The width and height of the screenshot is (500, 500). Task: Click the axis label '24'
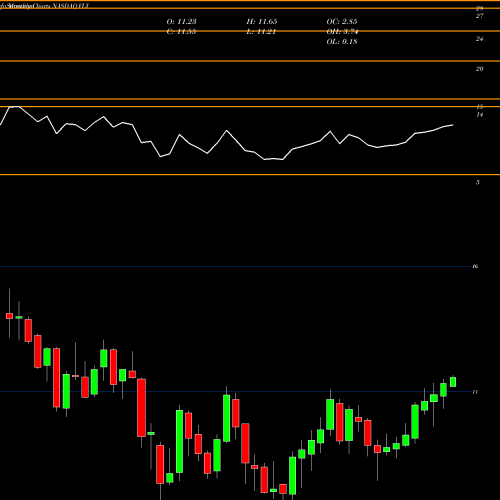tap(479, 39)
